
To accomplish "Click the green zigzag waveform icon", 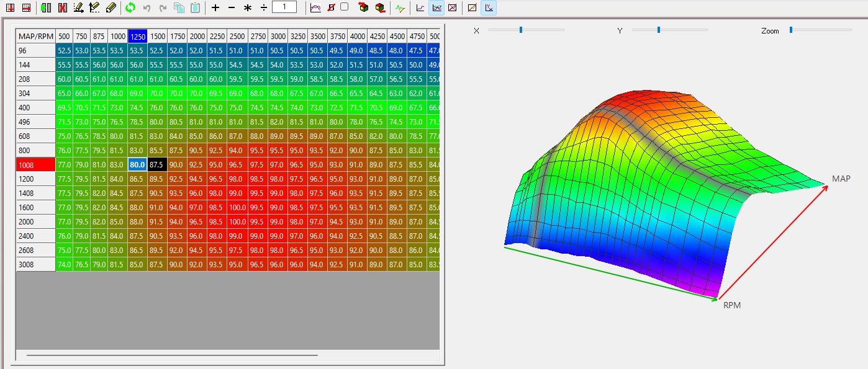I will pos(400,8).
